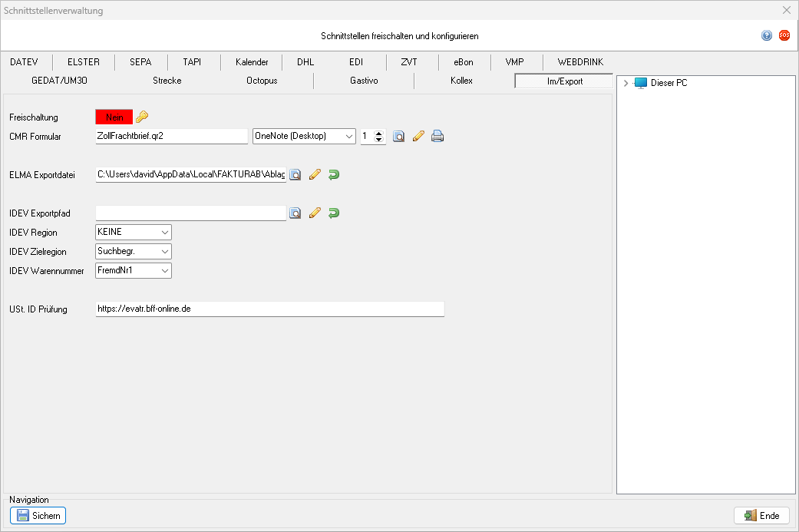Click into the USt. ID Prüfung URL field

click(x=269, y=309)
